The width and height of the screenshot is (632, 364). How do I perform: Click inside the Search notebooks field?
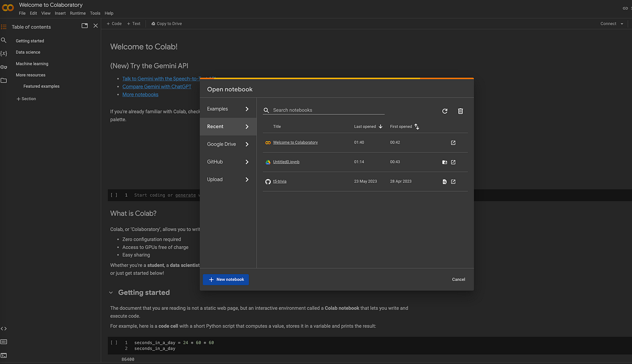(x=321, y=110)
